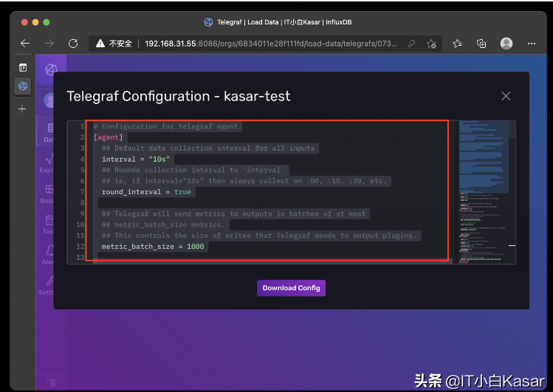Image resolution: width=553 pixels, height=392 pixels.
Task: Toggle sidebar collapse icon at bottom
Action: tap(51, 382)
